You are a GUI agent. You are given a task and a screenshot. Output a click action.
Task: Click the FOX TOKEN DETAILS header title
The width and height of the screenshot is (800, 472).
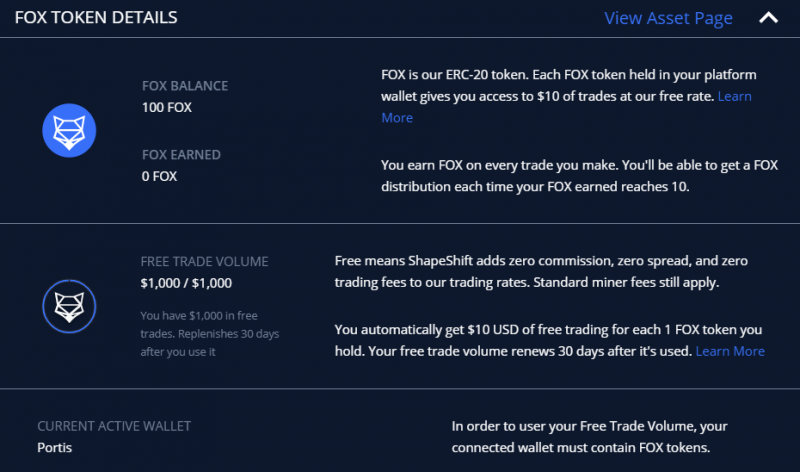[x=96, y=18]
